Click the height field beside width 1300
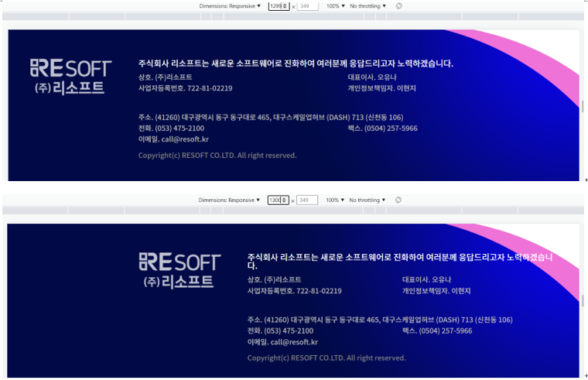 (x=307, y=200)
